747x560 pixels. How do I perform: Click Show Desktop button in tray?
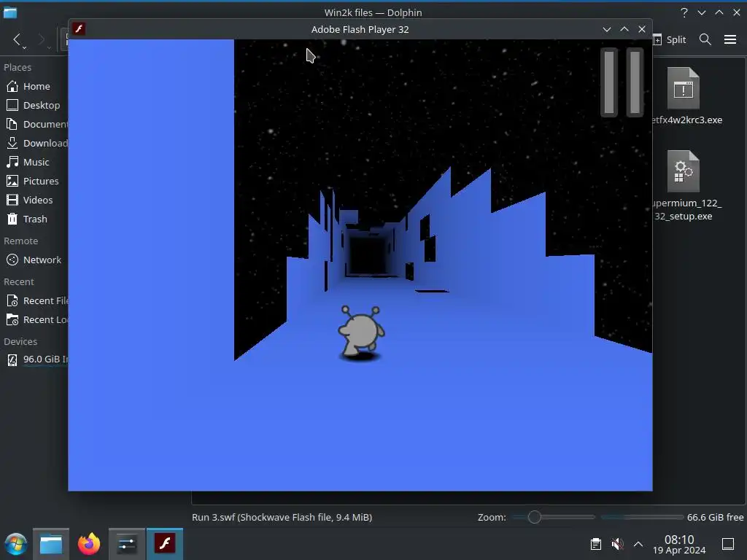click(728, 544)
